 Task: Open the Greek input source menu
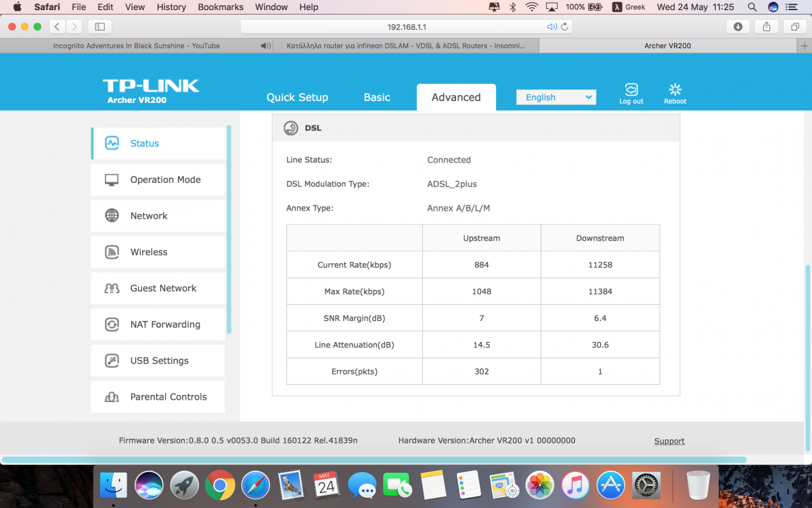(x=629, y=7)
